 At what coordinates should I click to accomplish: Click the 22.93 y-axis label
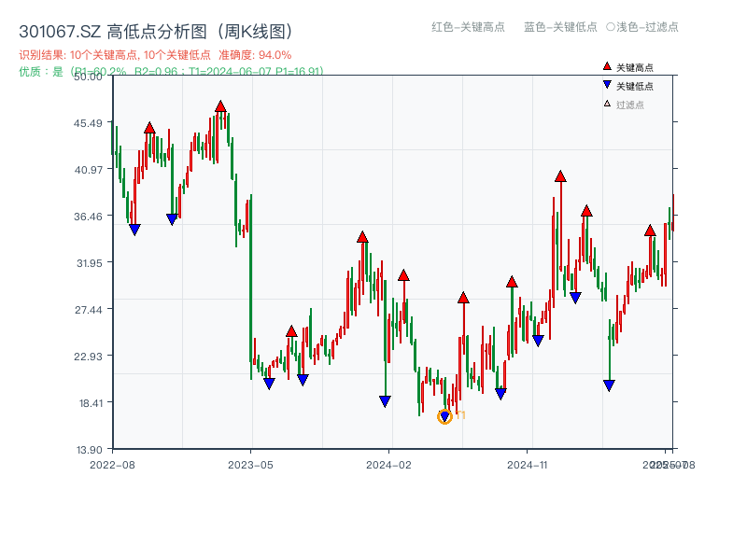click(88, 357)
